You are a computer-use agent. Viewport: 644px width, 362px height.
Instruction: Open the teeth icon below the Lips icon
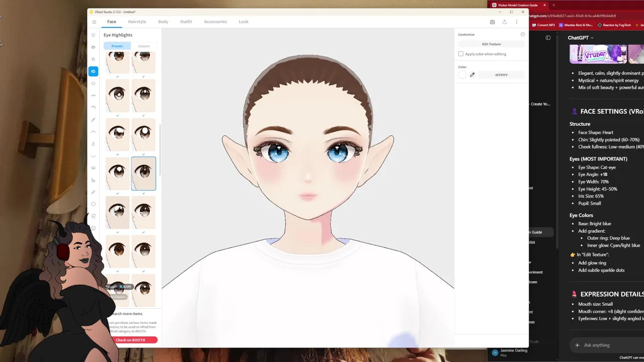[x=93, y=180]
